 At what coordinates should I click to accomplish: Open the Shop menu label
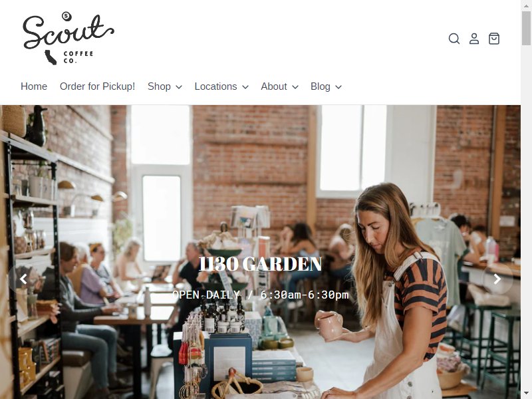(159, 86)
